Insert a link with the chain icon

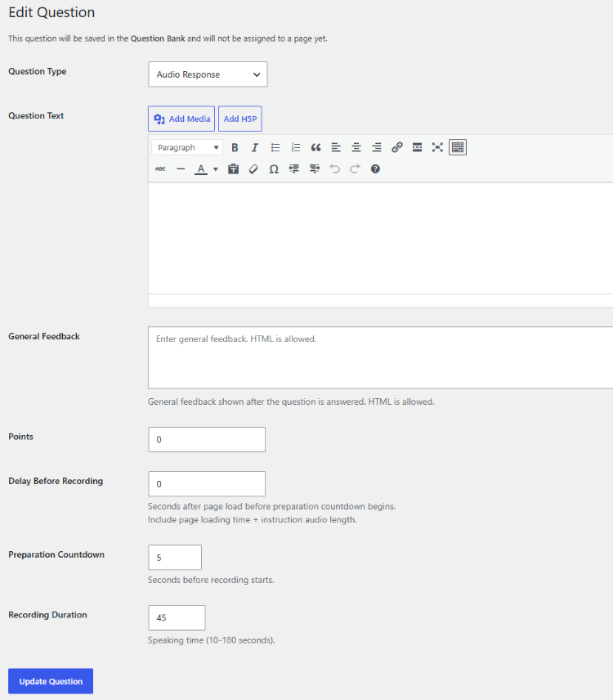(397, 148)
